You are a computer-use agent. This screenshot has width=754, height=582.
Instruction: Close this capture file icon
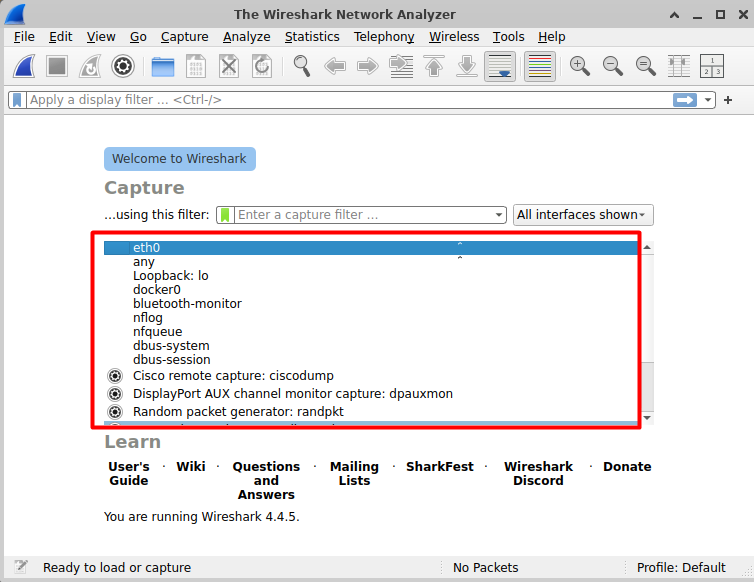[x=229, y=66]
